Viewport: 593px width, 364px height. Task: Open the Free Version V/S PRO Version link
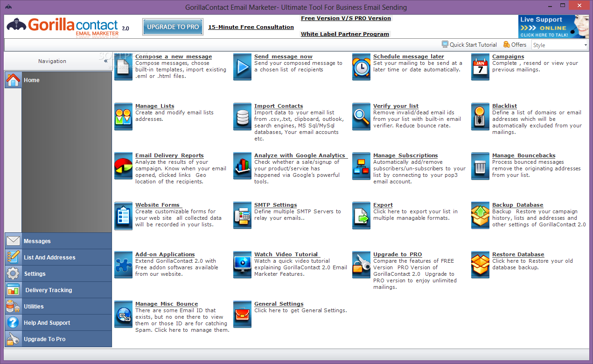point(346,18)
